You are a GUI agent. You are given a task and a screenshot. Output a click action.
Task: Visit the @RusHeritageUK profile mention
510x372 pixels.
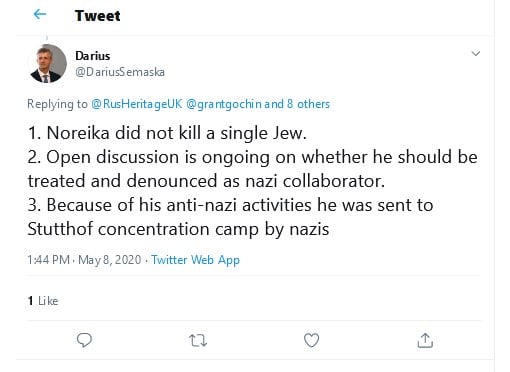(137, 104)
